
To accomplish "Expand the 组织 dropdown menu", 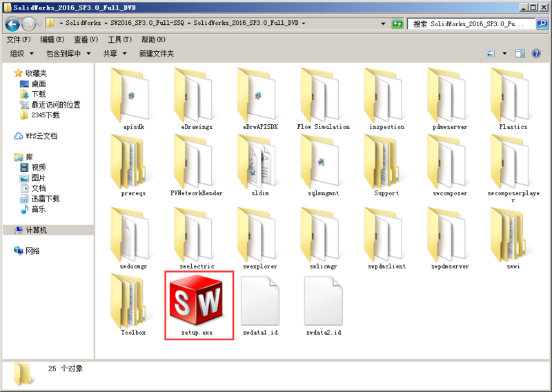I will (x=23, y=53).
